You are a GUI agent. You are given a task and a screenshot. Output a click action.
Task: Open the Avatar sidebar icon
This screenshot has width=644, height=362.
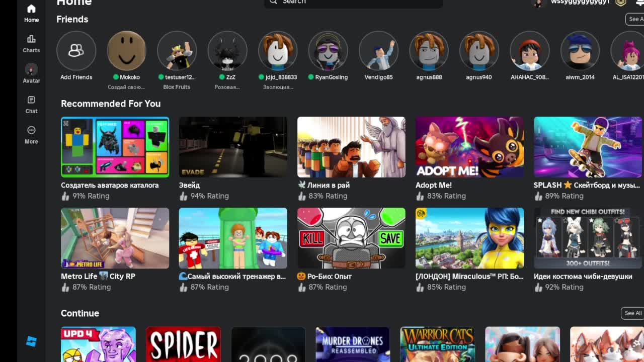click(x=31, y=69)
